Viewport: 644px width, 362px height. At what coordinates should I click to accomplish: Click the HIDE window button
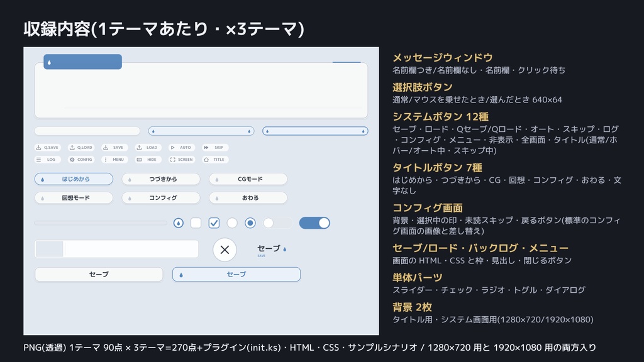point(148,160)
